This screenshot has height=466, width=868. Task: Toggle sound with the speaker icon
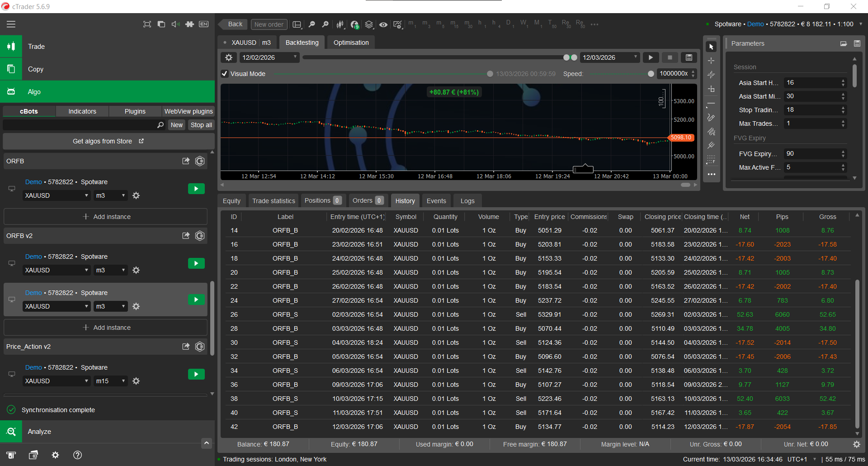pos(175,24)
